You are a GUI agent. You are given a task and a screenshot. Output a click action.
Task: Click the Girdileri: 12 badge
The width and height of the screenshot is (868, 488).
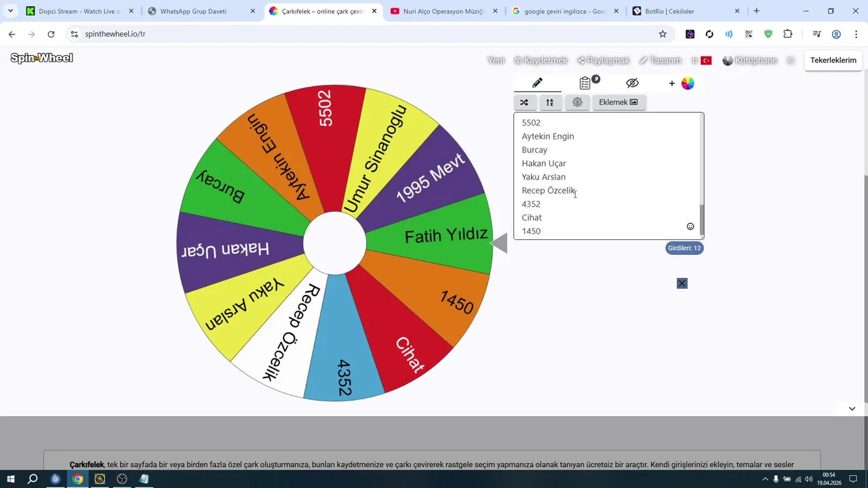pos(684,248)
